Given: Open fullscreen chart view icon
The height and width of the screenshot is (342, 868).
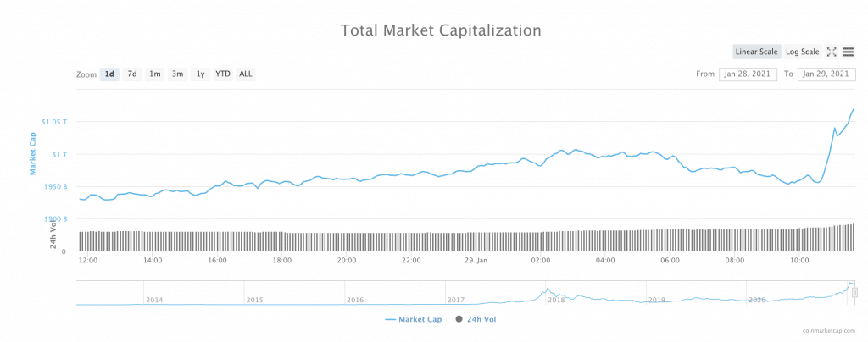Looking at the screenshot, I should (832, 52).
